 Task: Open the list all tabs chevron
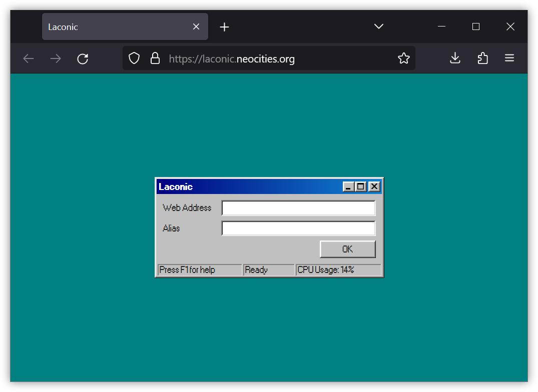[378, 26]
